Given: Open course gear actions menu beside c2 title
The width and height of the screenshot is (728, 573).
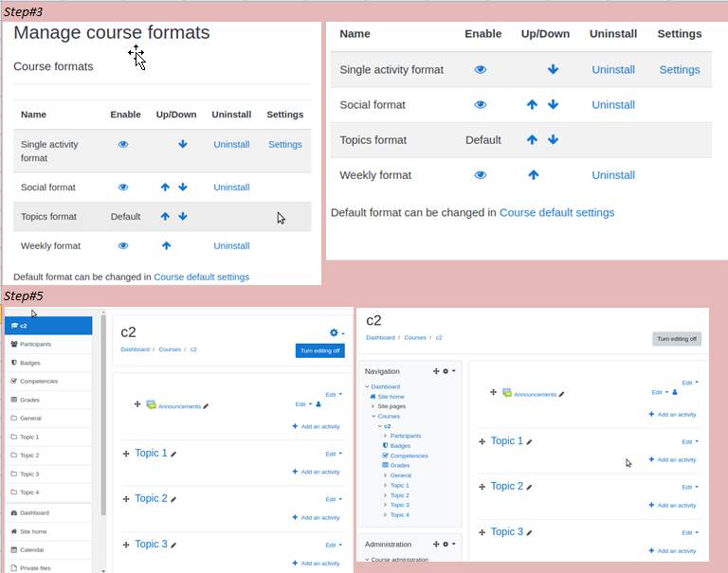Looking at the screenshot, I should [x=337, y=332].
